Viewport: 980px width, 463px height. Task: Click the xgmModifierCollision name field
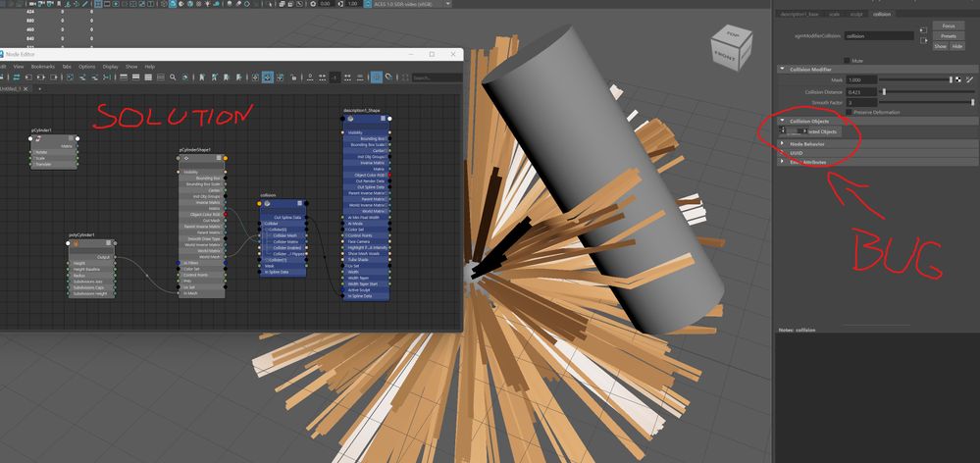[879, 36]
